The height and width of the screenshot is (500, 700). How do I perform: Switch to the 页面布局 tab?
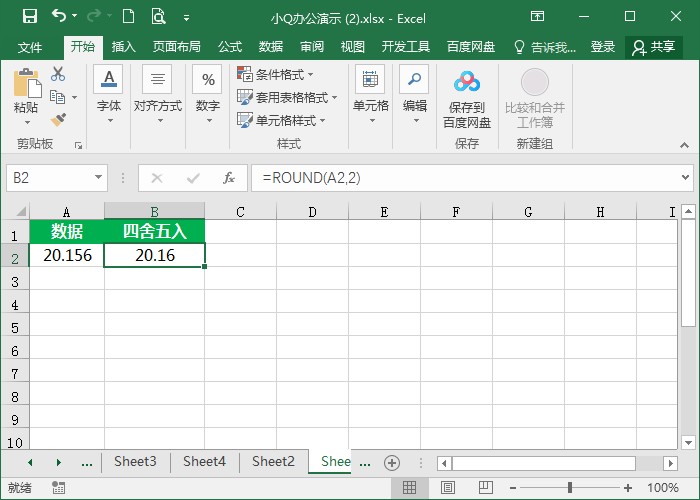click(176, 47)
